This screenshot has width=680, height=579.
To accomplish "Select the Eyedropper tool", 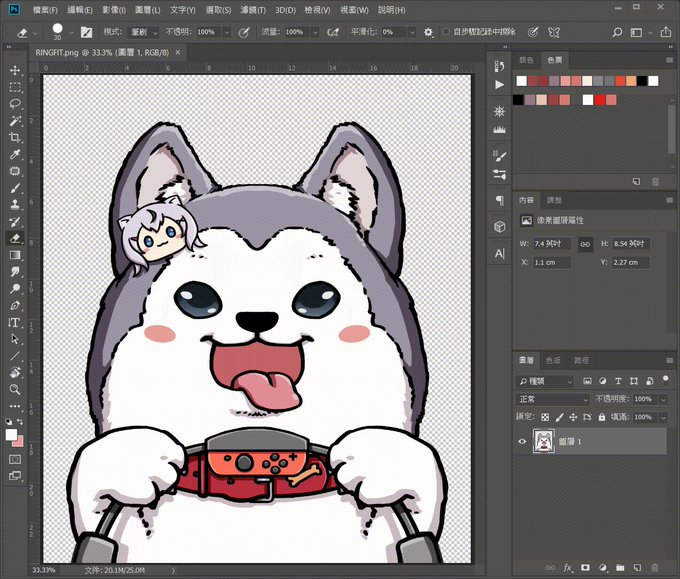I will click(x=15, y=154).
